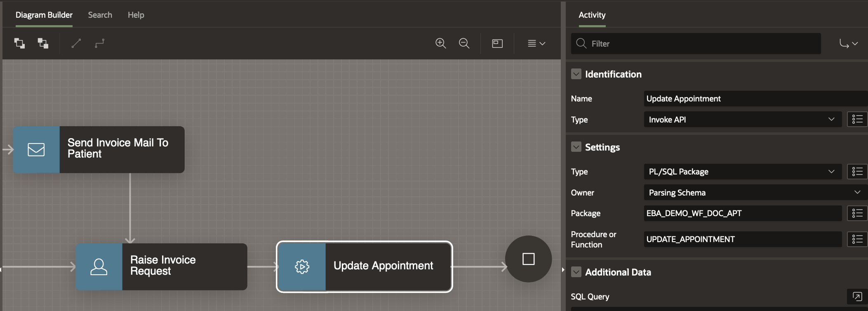The height and width of the screenshot is (311, 868).
Task: Open the Go to Group dropdown menu
Action: pos(849,43)
